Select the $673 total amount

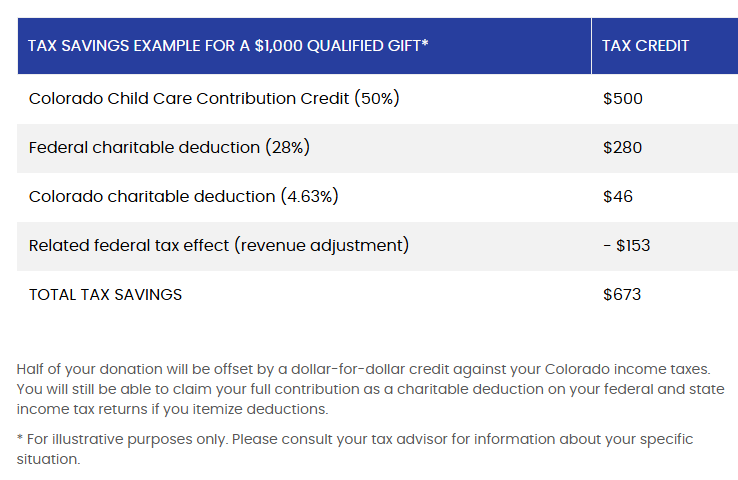pos(622,295)
